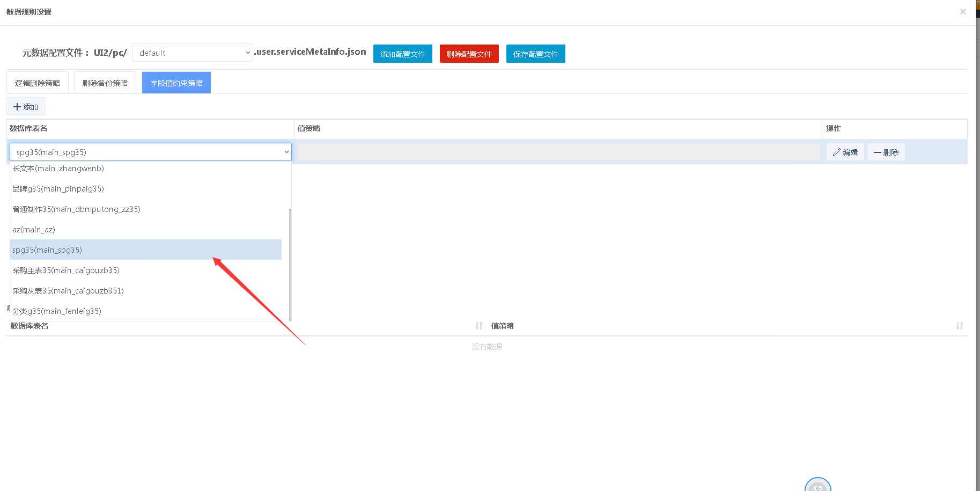Choose 长文本(main_zhangwenb) from the list
980x491 pixels.
(58, 168)
